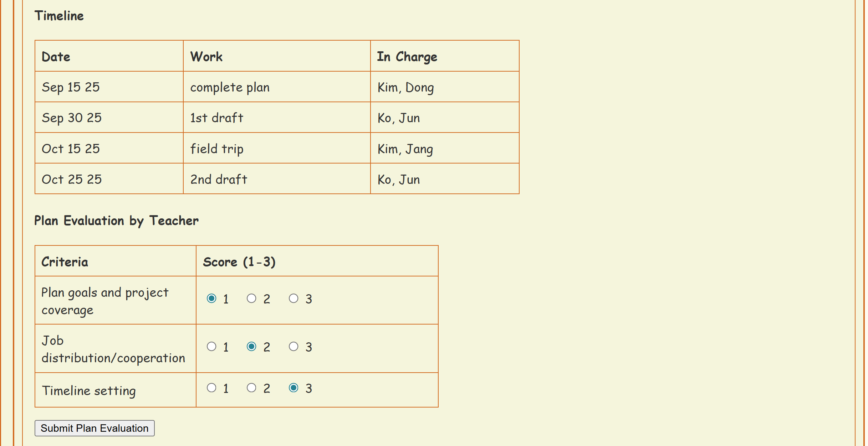
Task: Rate Job distribution/cooperation with score 3
Action: tap(293, 347)
